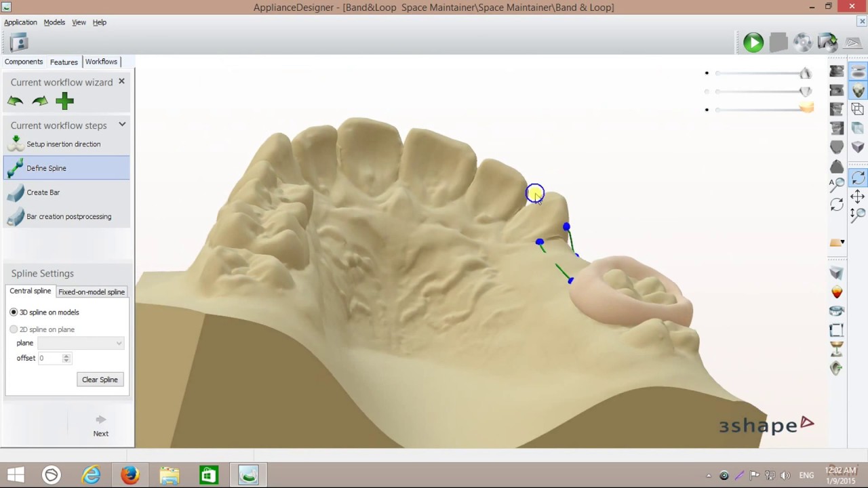Toggle the top highlighted render mode icon
This screenshot has height=488, width=868.
858,72
